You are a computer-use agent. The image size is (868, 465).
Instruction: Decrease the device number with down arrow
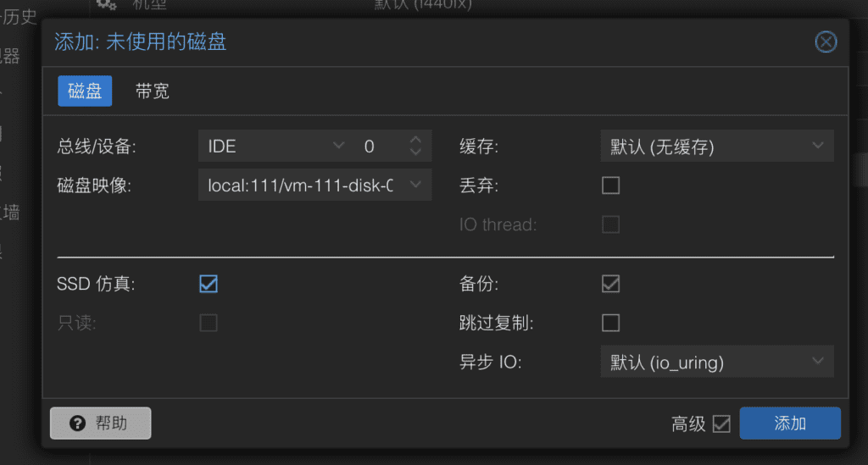coord(415,152)
